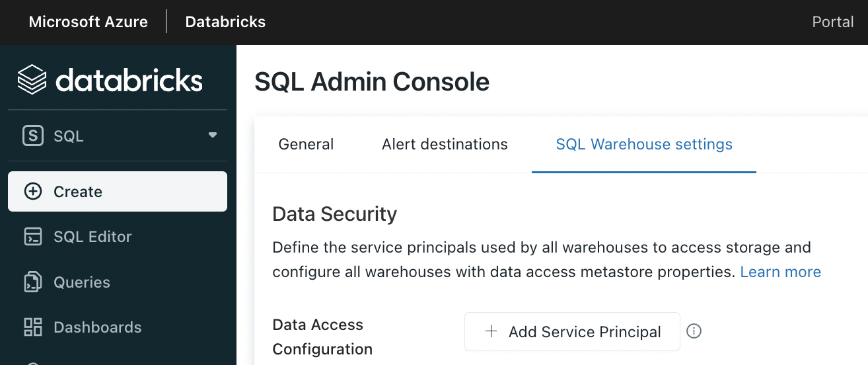Click the Databricks stacked-layers logo icon
This screenshot has width=868, height=365.
pyautogui.click(x=32, y=80)
